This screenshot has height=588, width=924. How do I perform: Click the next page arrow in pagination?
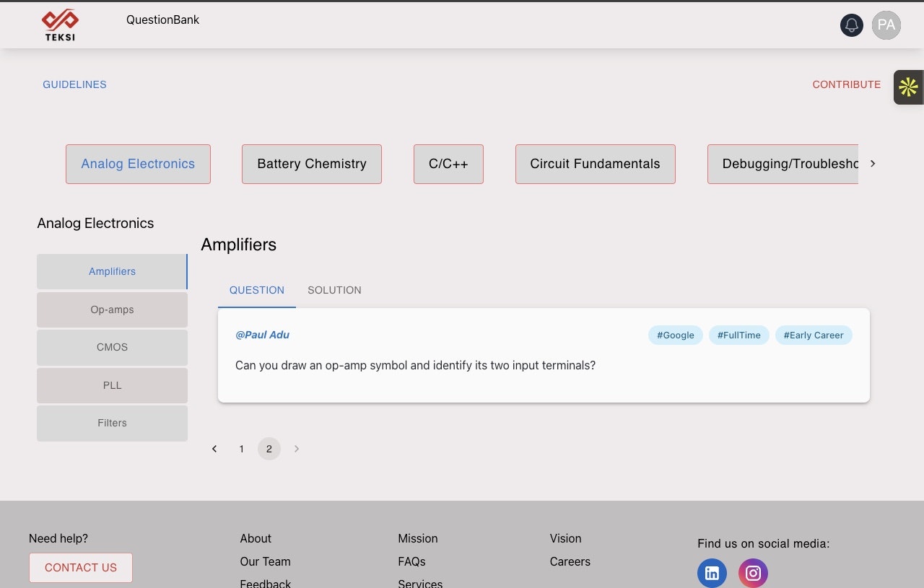(297, 449)
